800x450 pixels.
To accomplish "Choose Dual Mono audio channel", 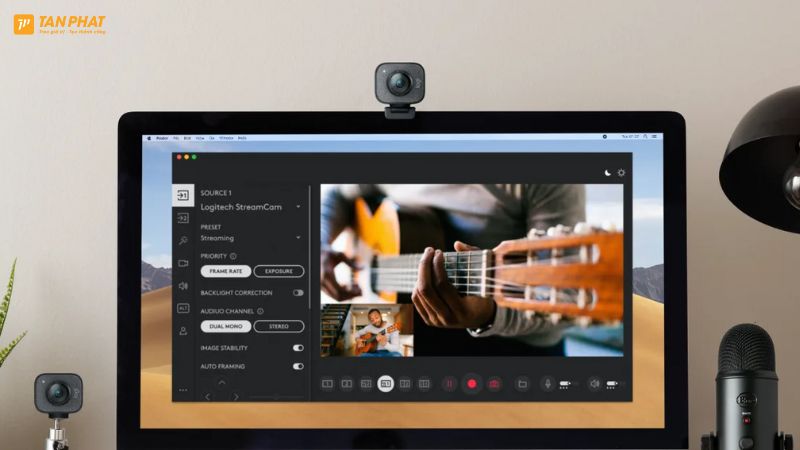I will coord(226,326).
